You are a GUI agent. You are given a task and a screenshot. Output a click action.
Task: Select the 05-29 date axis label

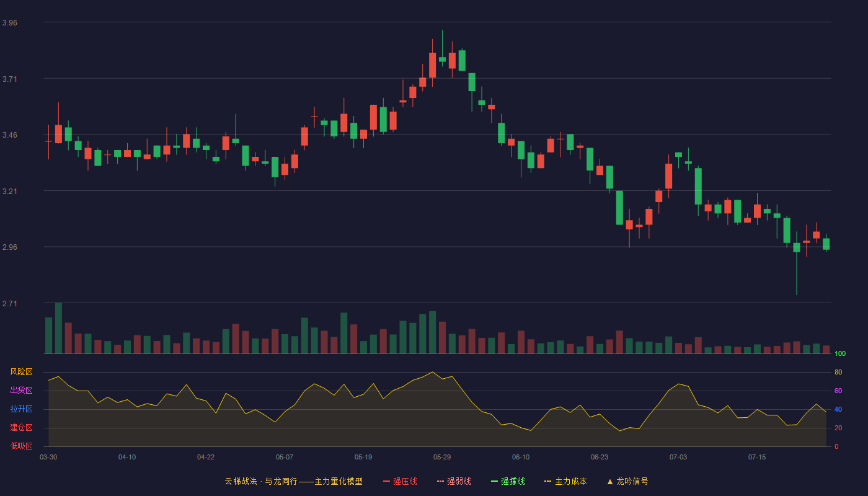click(x=442, y=457)
